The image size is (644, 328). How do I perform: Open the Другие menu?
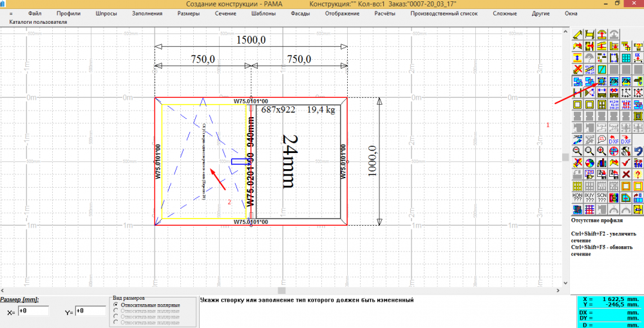coord(540,13)
